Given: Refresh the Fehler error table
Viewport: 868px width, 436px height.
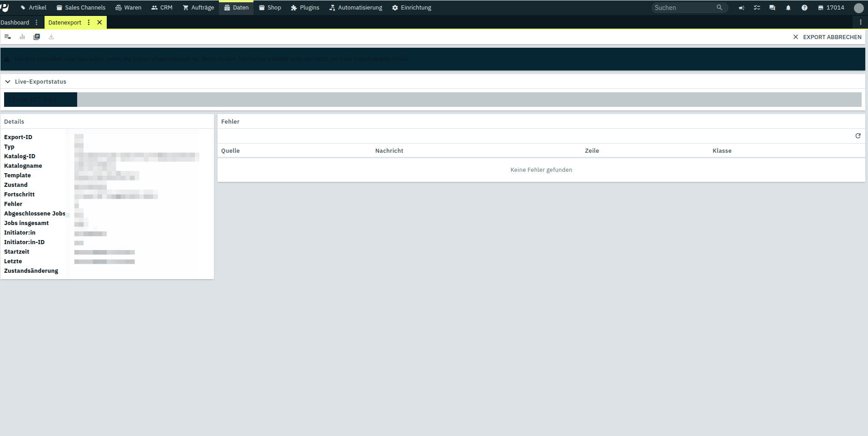Looking at the screenshot, I should (x=858, y=136).
